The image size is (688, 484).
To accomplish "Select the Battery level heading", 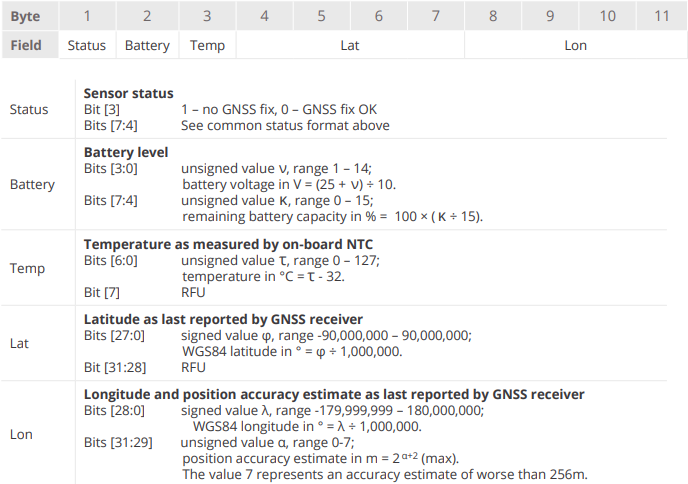I will (125, 152).
